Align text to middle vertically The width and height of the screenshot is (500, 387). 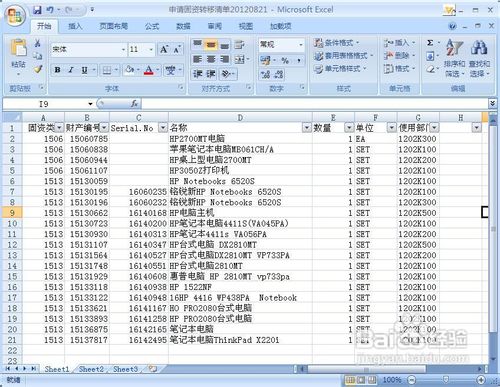(211, 44)
